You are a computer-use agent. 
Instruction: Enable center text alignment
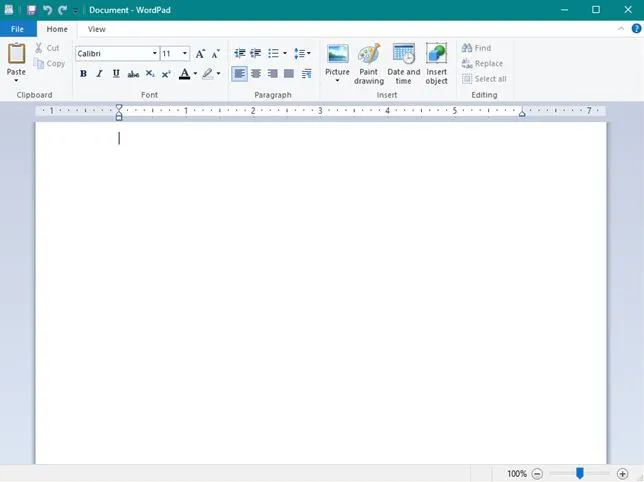(256, 74)
